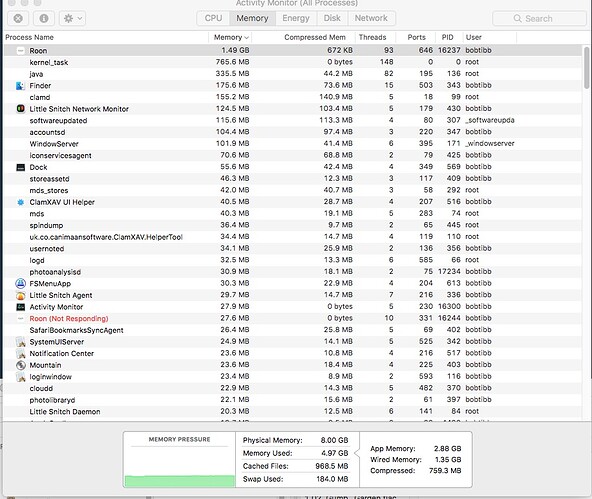
Task: Click the Wired Memory 1.35 GB value
Action: click(448, 459)
